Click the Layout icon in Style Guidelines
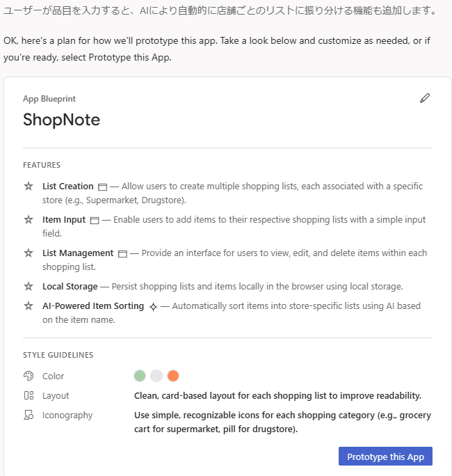The image size is (452, 476). tap(29, 395)
